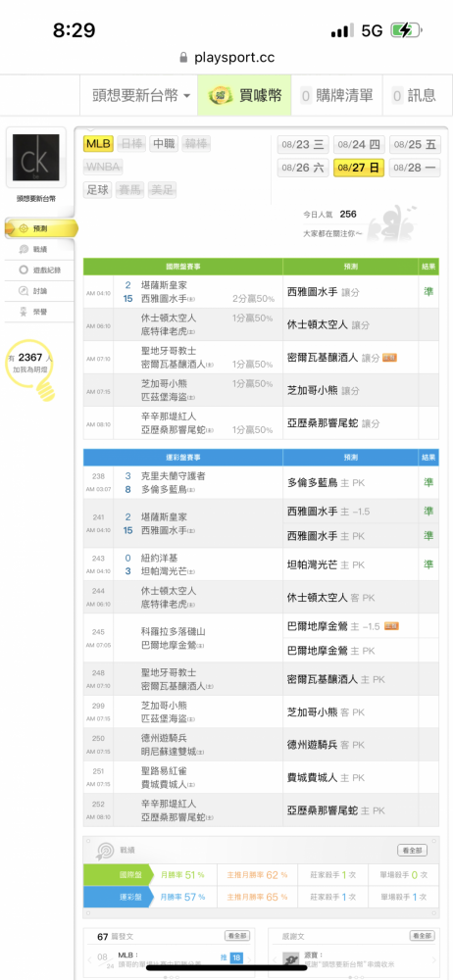
Task: Click the 戰績 target icon
Action: (x=104, y=852)
